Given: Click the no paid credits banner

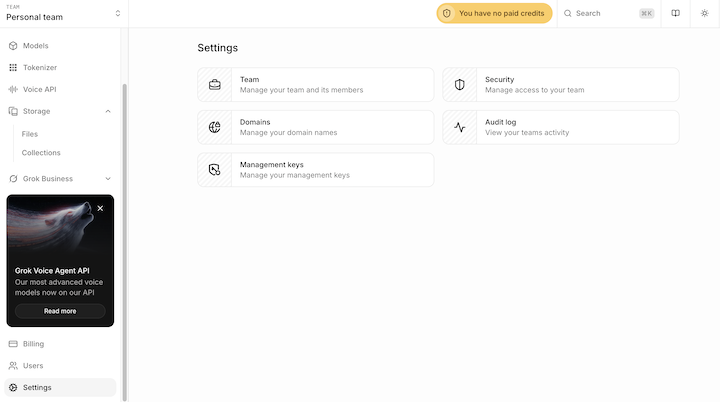Looking at the screenshot, I should point(494,13).
